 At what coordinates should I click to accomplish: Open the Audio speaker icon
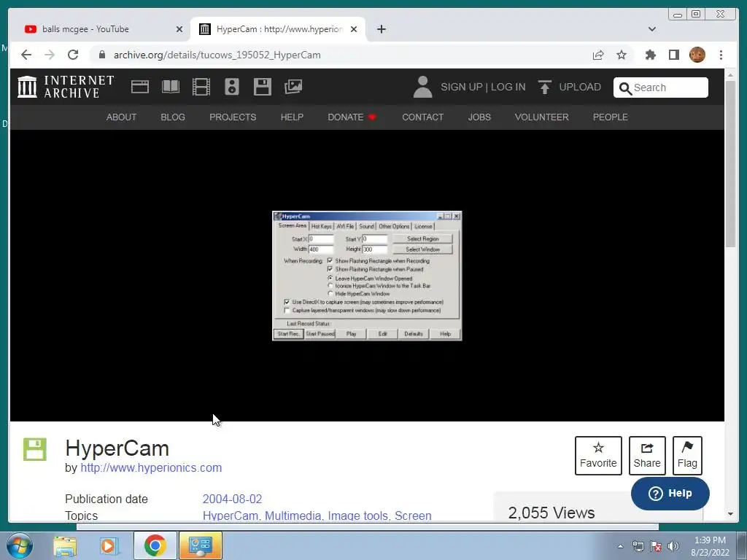(231, 87)
